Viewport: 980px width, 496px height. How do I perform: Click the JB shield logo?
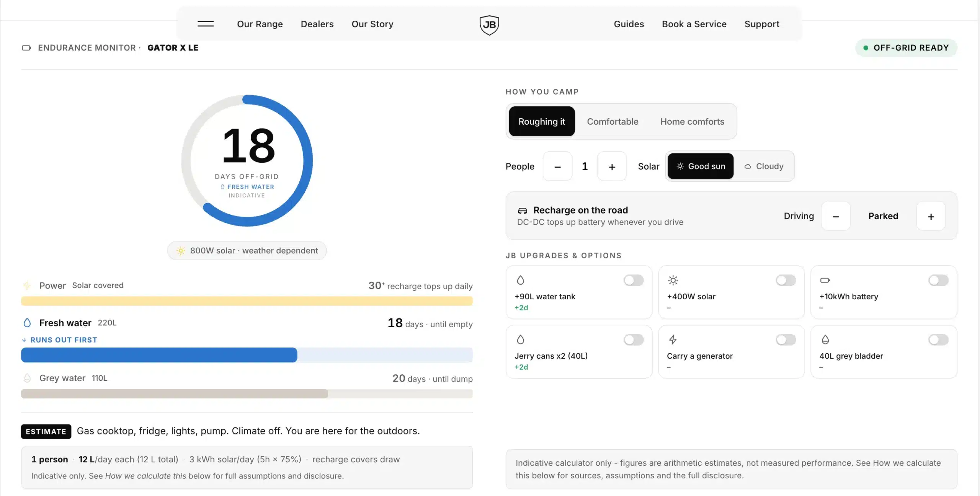(489, 25)
